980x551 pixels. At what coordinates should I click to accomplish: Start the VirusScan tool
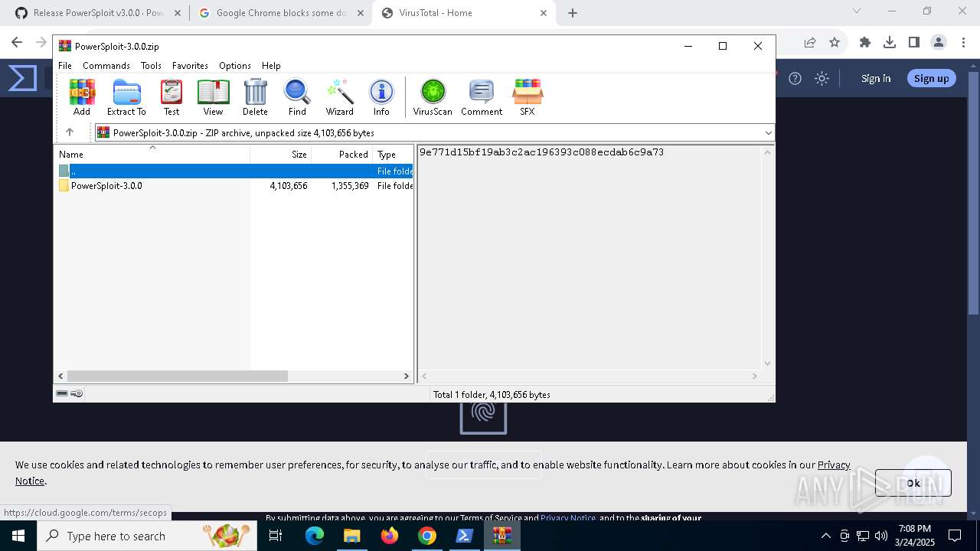(x=433, y=97)
